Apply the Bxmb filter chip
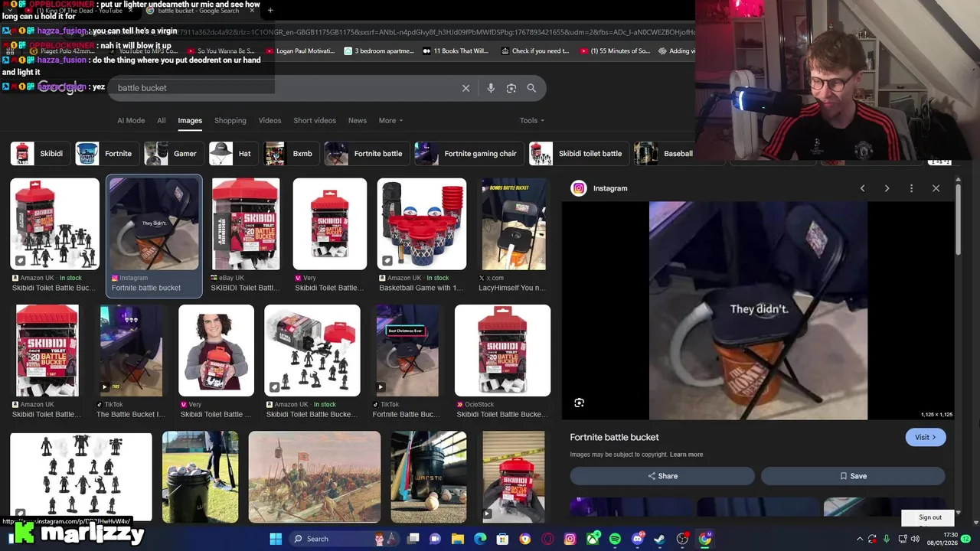 pos(291,154)
